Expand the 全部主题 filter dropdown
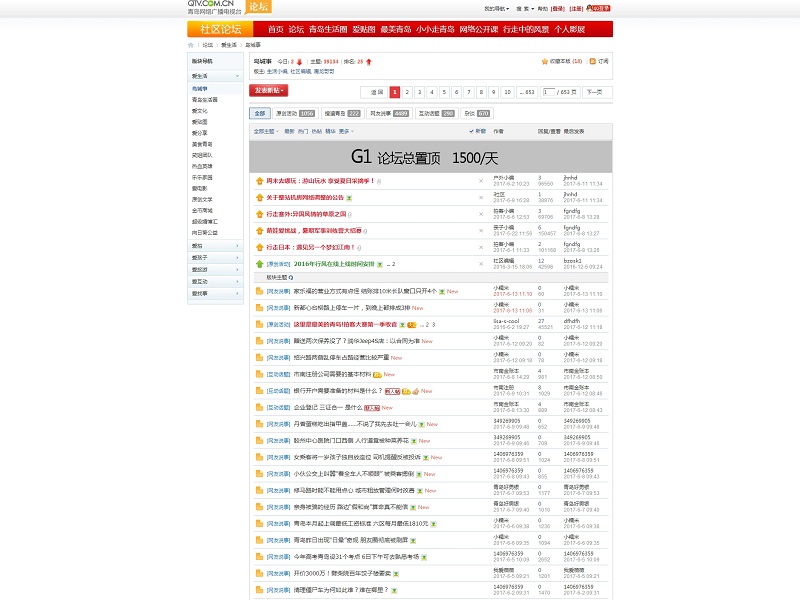Screen dimensions: 800x600 266,131
